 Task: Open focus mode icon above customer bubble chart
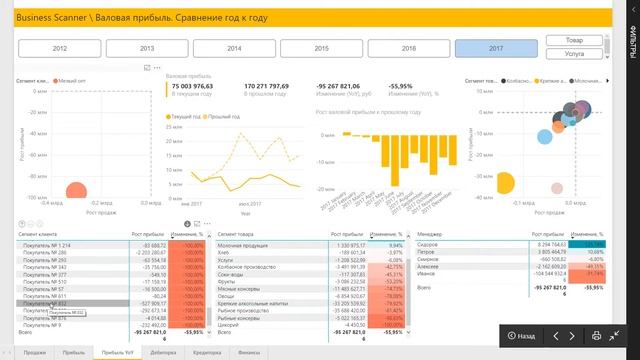pos(147,68)
